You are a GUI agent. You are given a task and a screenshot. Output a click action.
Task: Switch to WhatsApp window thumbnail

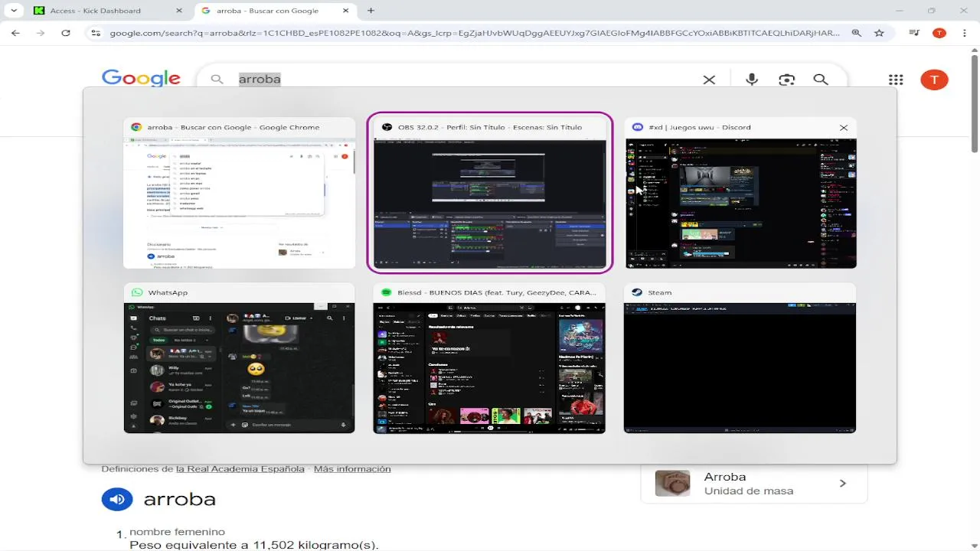(x=240, y=368)
